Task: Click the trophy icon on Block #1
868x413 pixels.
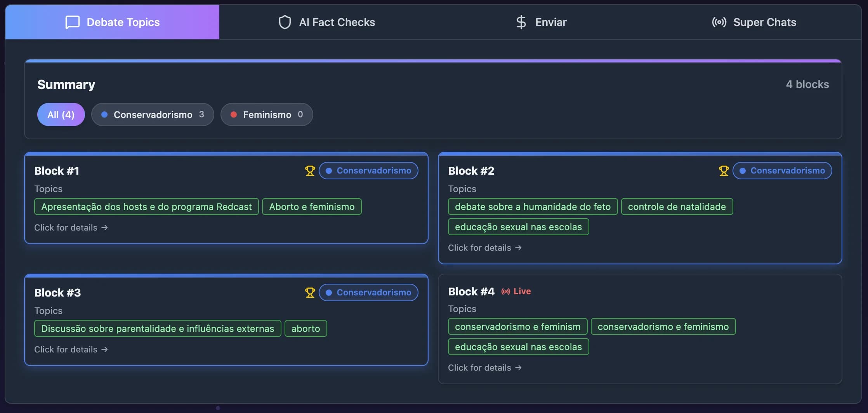Action: [309, 170]
